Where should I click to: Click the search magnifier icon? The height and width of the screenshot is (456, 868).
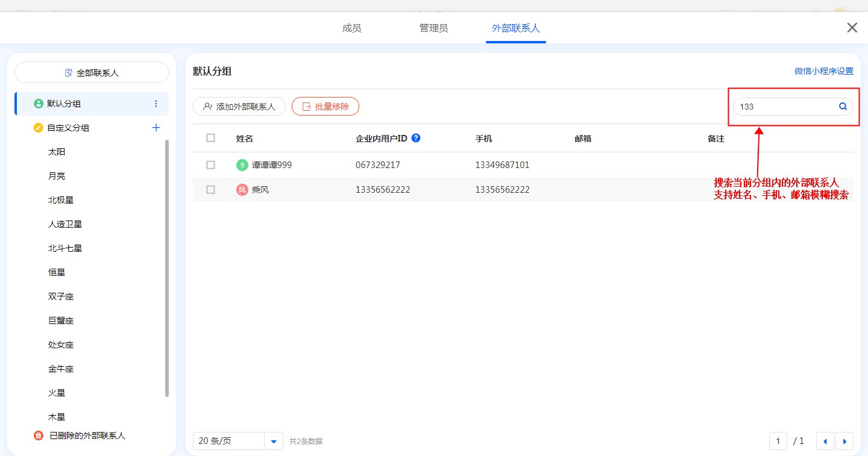(x=843, y=107)
